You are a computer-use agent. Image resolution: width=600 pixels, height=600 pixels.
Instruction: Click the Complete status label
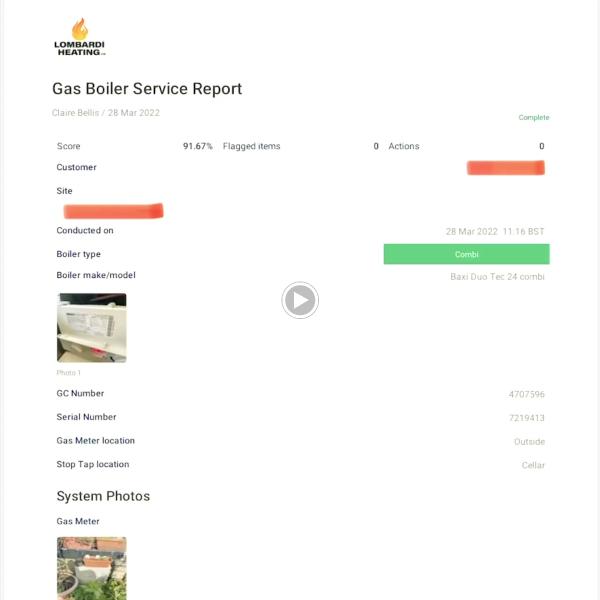point(533,118)
